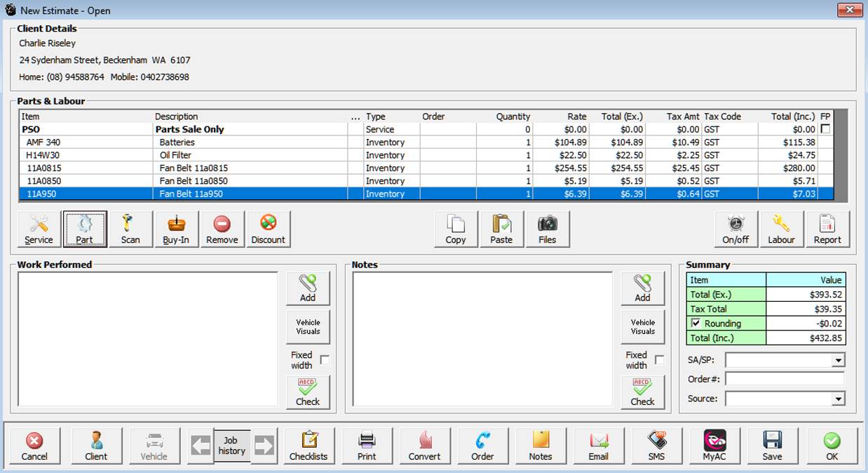The height and width of the screenshot is (473, 868).
Task: Click inside the Work Performed text area
Action: point(148,339)
